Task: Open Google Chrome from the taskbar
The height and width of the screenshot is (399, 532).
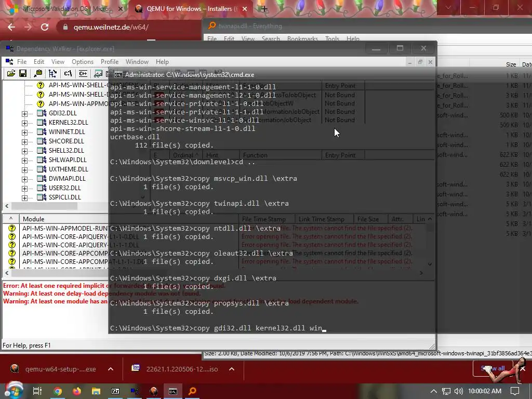Action: pos(58,391)
